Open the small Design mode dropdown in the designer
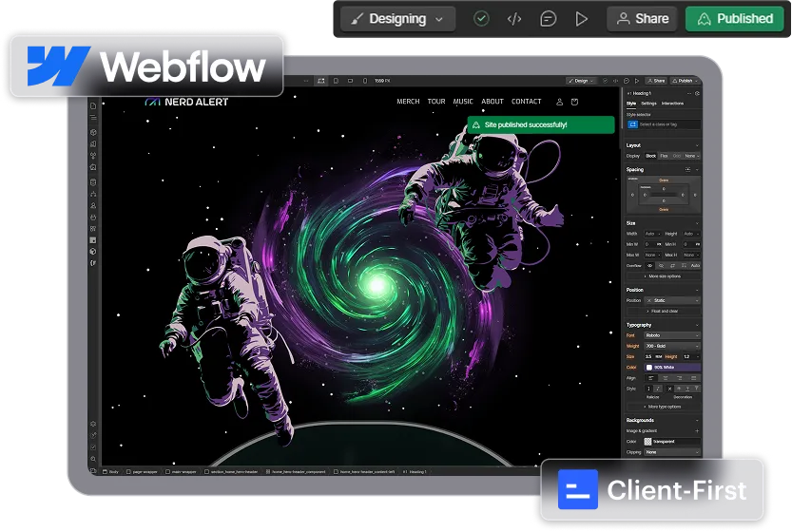 point(581,81)
